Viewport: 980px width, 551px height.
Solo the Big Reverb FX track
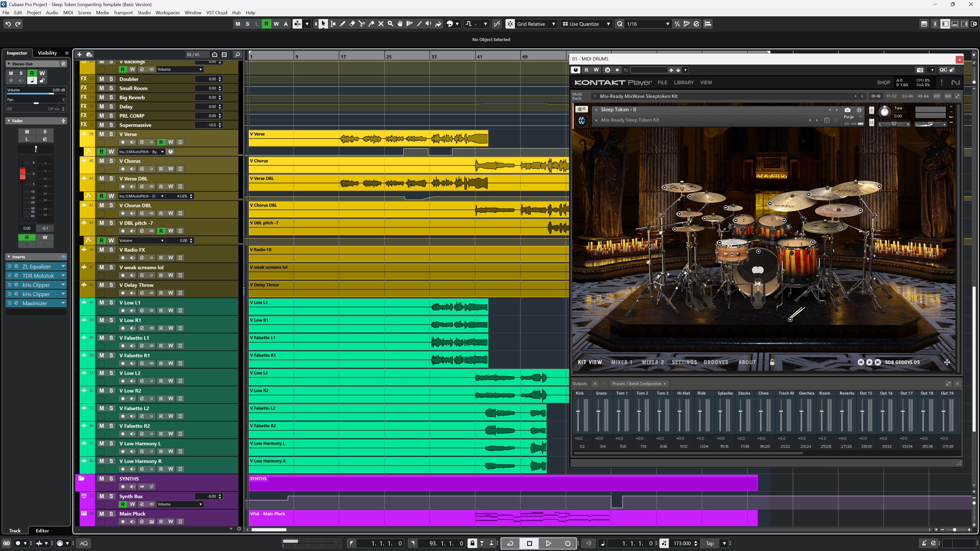[111, 97]
